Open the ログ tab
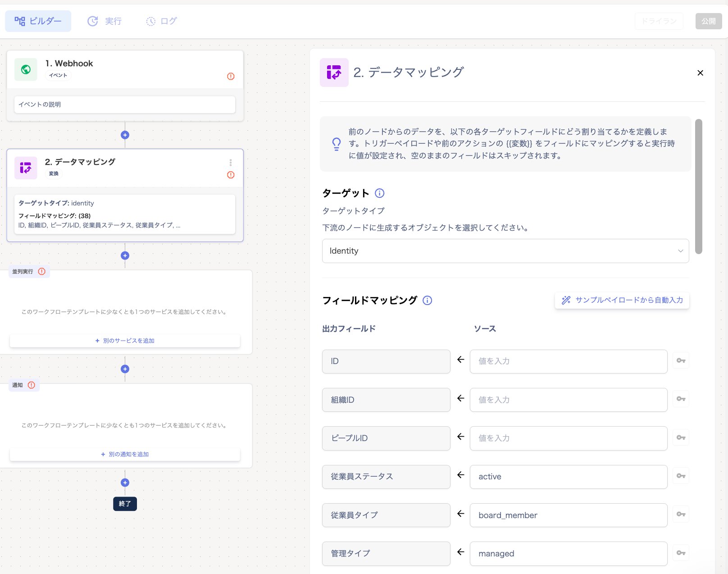 click(162, 21)
